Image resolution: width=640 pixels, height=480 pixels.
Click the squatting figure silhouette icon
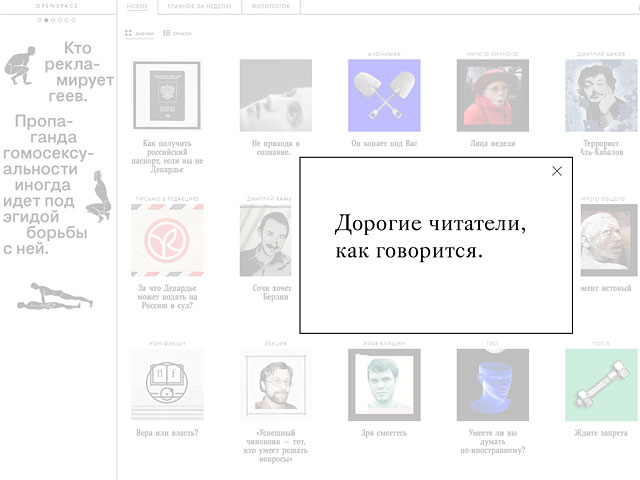(x=20, y=67)
